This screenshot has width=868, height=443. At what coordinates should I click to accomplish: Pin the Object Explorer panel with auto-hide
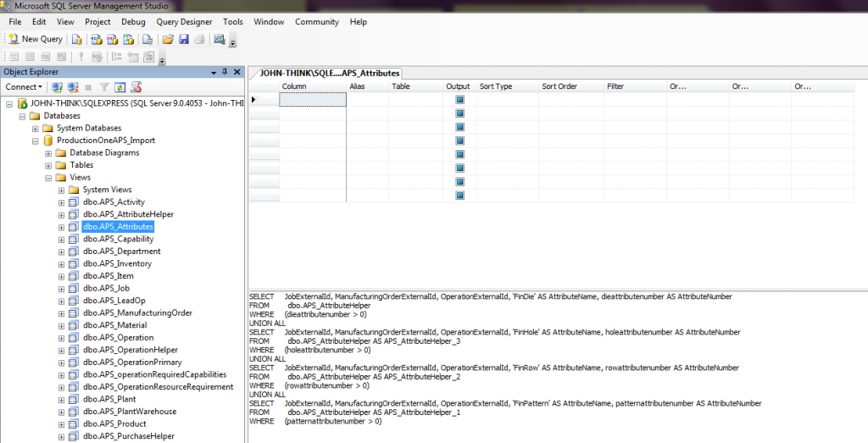[x=225, y=72]
